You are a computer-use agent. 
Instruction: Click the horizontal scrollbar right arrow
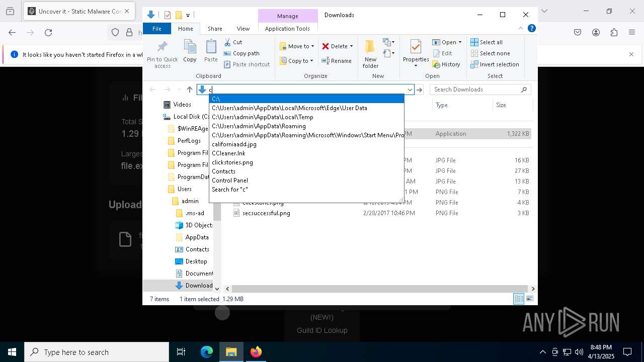click(533, 289)
